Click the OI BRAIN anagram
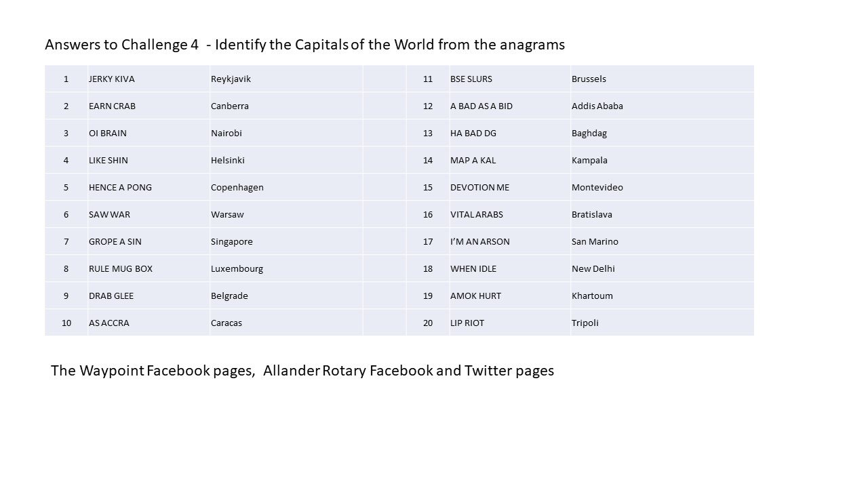 click(x=108, y=133)
